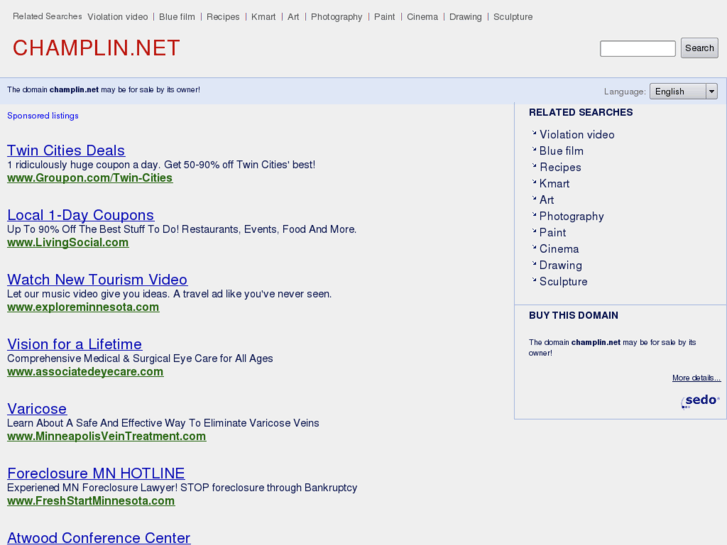Visit the www.FreshStartMinnesota.com URL
The width and height of the screenshot is (727, 545).
(91, 500)
